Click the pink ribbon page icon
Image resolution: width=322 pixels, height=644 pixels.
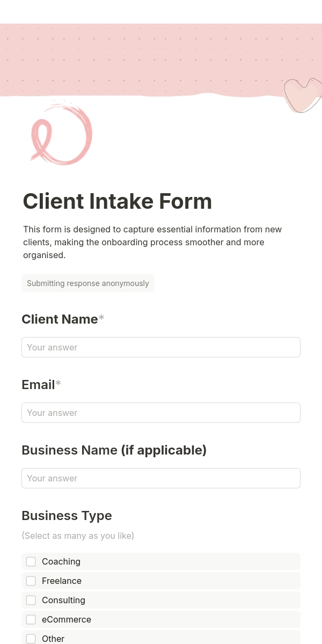[x=61, y=135]
